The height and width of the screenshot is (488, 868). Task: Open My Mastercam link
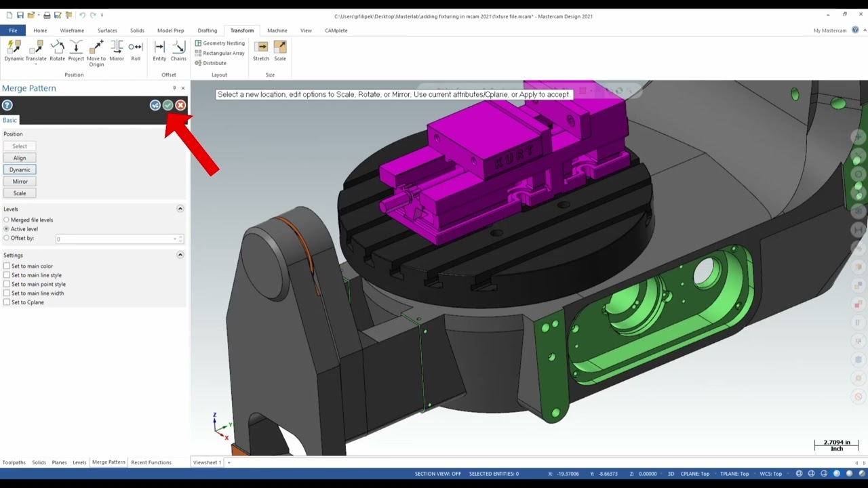830,30
